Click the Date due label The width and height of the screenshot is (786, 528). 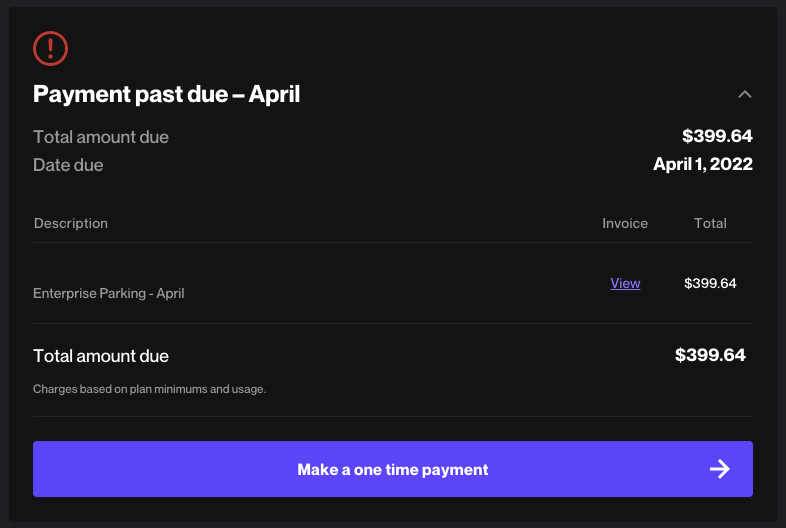click(x=68, y=165)
